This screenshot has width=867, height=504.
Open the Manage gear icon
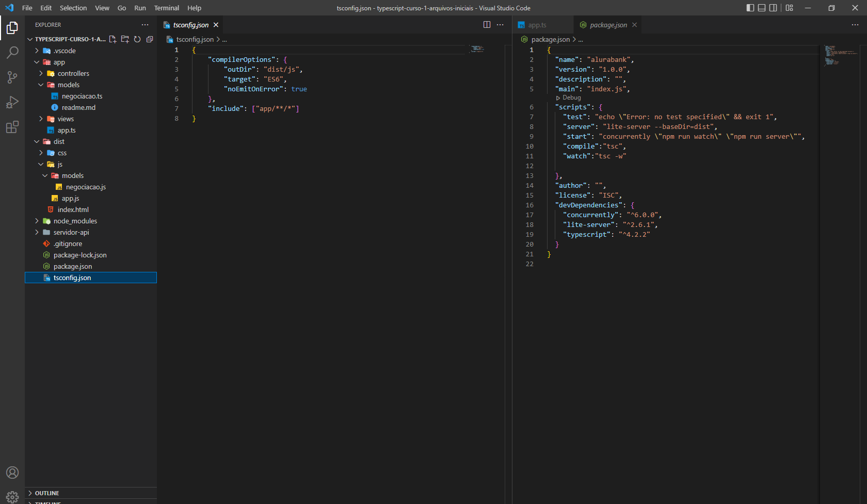[x=12, y=497]
